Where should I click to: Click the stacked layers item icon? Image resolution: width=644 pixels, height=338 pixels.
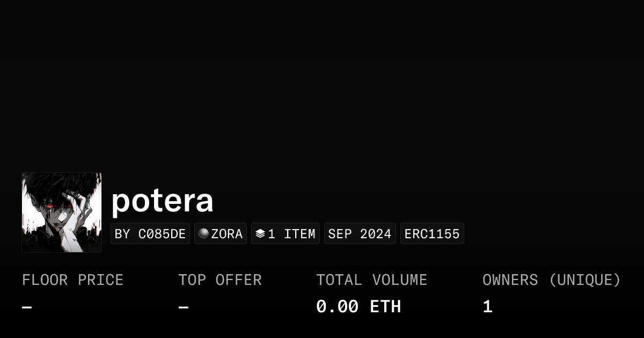coord(260,234)
